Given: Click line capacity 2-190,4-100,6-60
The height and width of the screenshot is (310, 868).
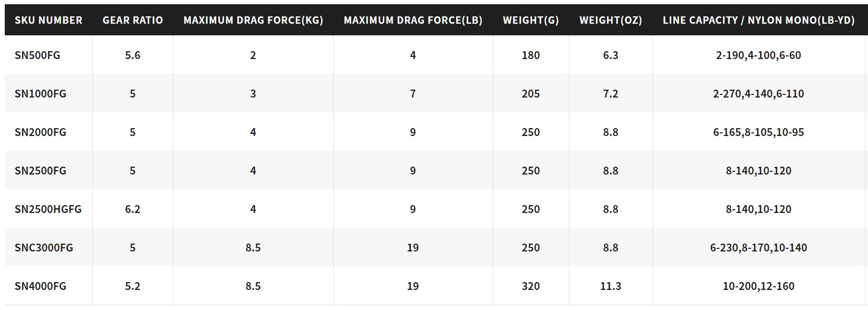Looking at the screenshot, I should (x=758, y=55).
